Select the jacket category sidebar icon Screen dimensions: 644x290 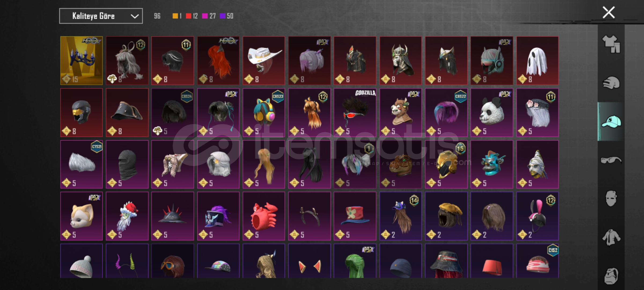pyautogui.click(x=611, y=237)
